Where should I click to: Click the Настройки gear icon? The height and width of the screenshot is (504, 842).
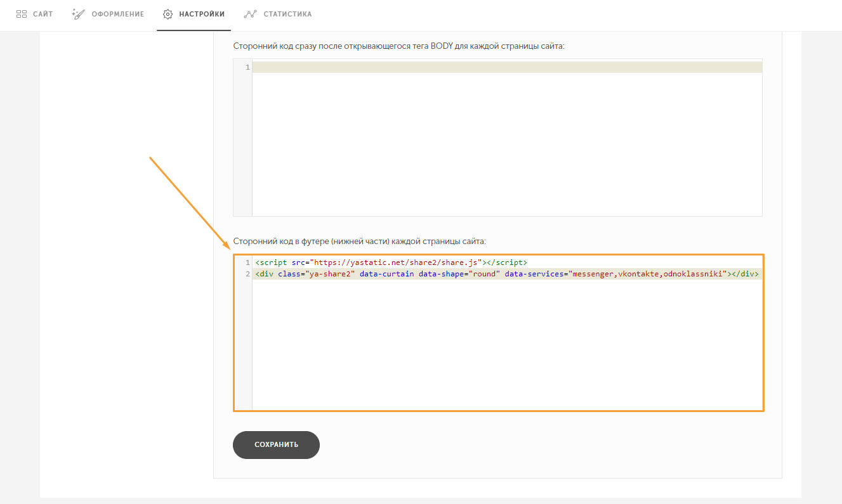(168, 14)
